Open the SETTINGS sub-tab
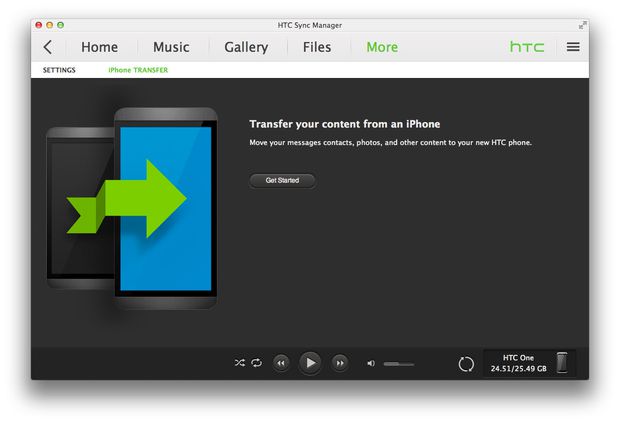This screenshot has height=423, width=620. [59, 70]
